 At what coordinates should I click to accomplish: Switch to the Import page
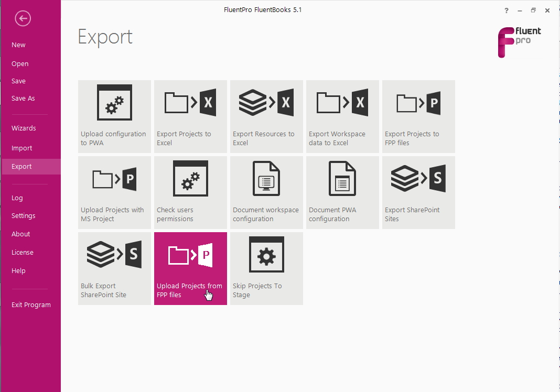pos(22,148)
